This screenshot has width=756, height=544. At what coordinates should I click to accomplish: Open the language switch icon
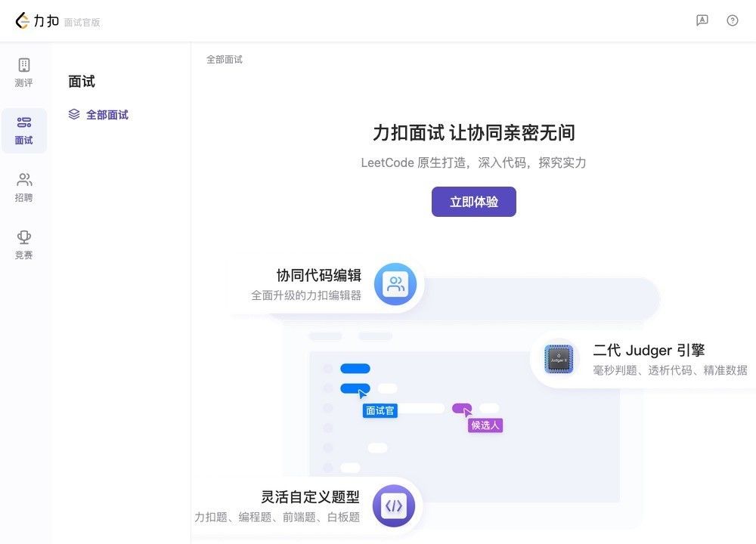(x=702, y=20)
